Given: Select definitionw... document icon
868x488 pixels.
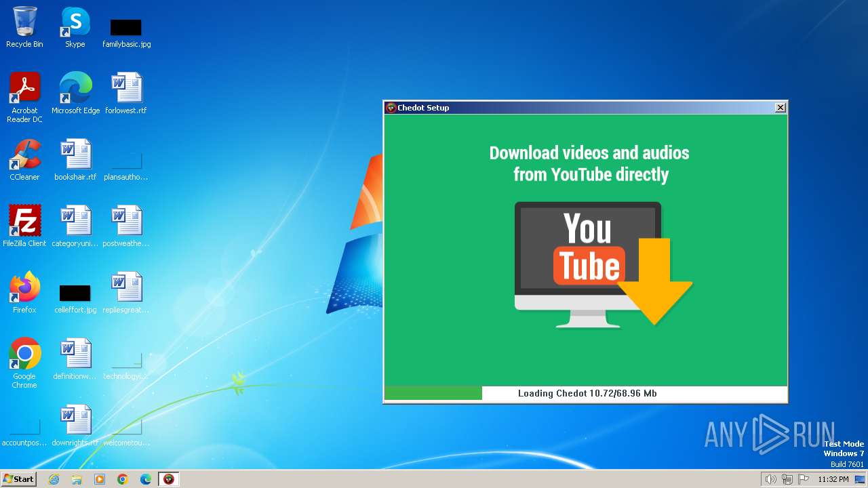Looking at the screenshot, I should pos(75,359).
